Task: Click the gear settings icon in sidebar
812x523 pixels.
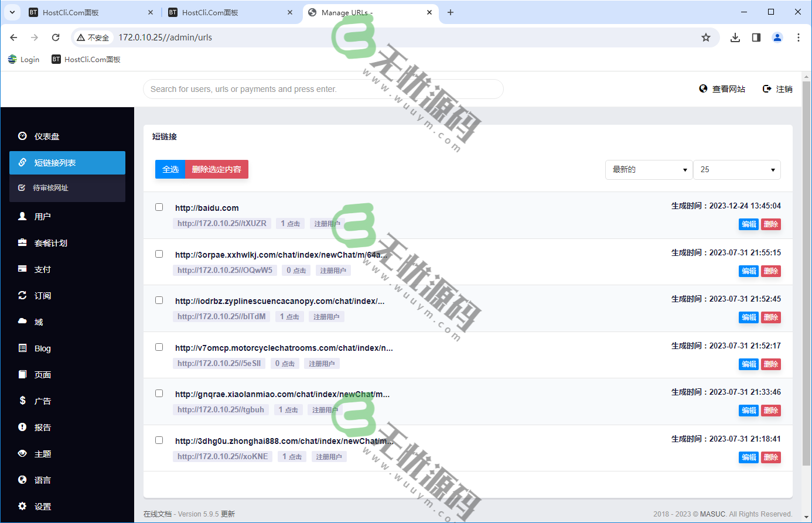Action: (22, 506)
